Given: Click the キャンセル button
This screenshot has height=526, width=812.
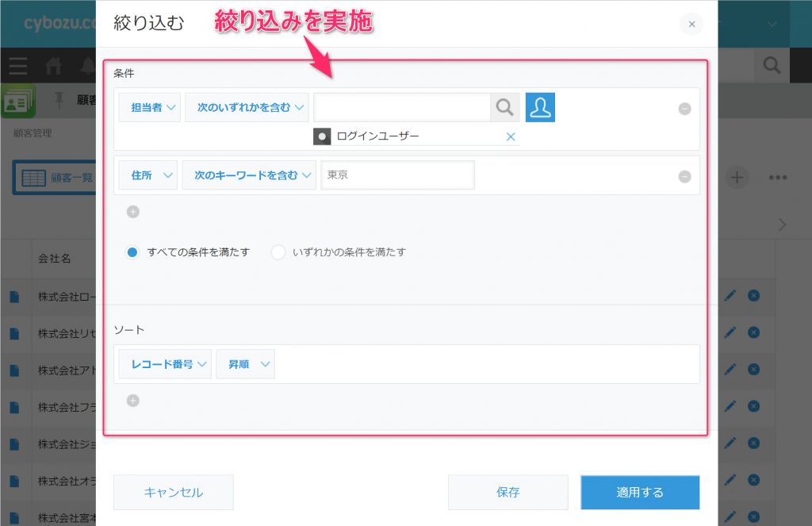Looking at the screenshot, I should pyautogui.click(x=174, y=493).
